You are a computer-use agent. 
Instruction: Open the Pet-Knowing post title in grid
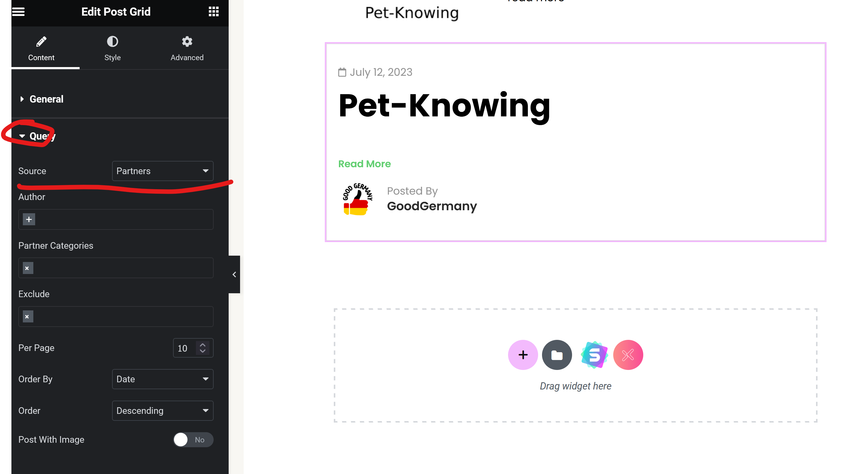pos(444,106)
